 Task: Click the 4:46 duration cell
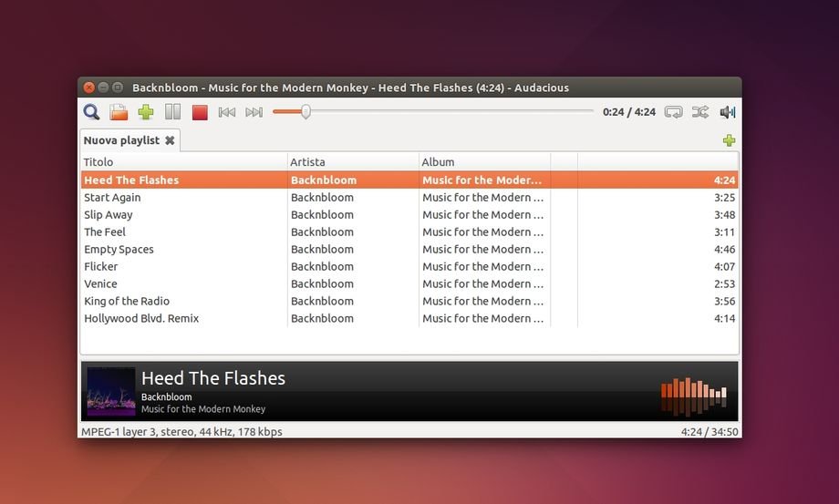[724, 249]
